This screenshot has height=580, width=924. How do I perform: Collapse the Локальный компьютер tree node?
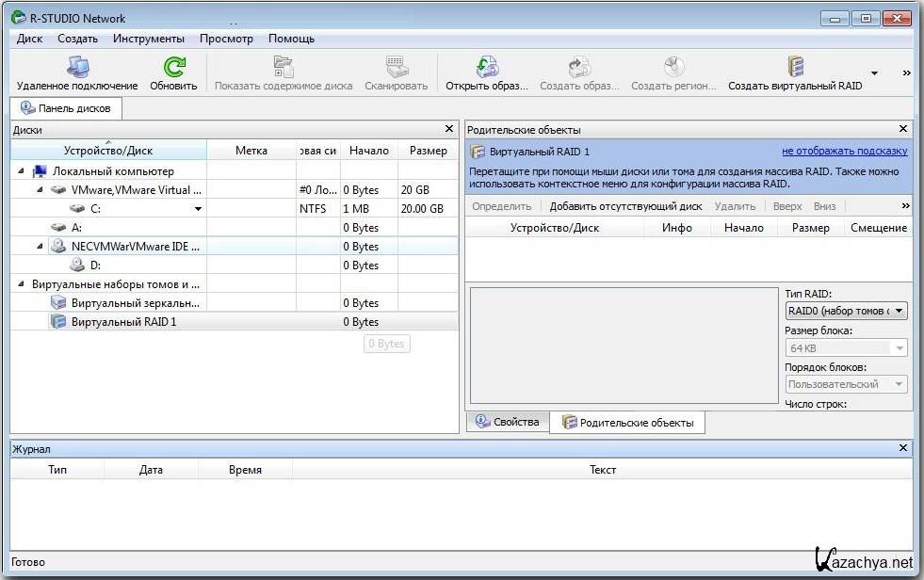tap(21, 171)
